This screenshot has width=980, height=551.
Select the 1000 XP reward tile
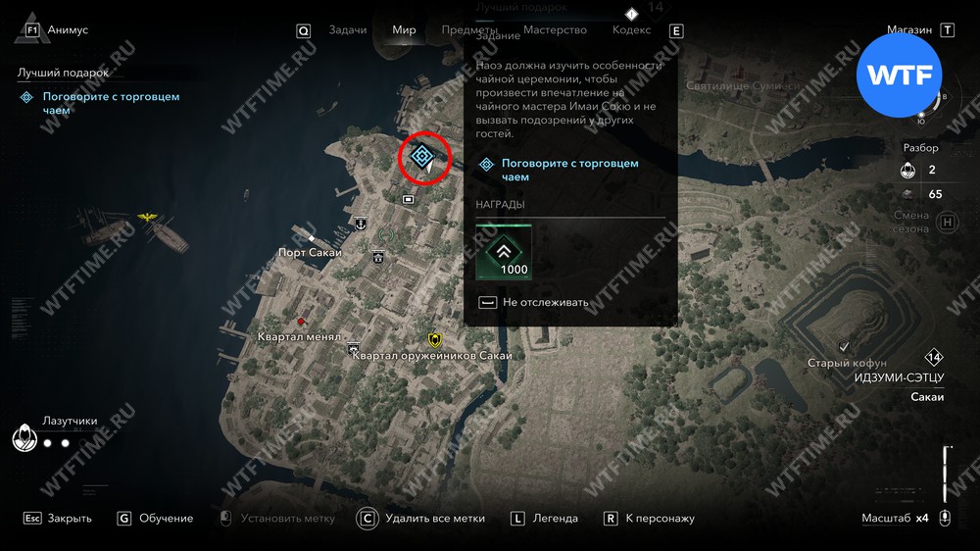(x=504, y=251)
